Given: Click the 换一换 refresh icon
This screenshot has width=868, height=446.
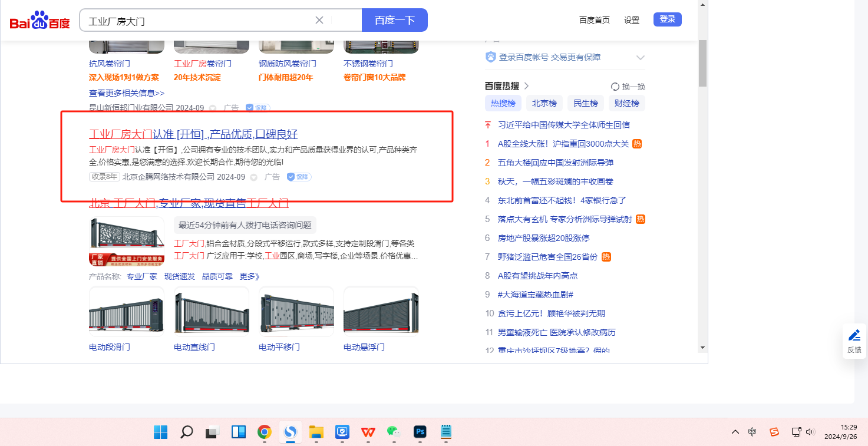Looking at the screenshot, I should click(615, 87).
